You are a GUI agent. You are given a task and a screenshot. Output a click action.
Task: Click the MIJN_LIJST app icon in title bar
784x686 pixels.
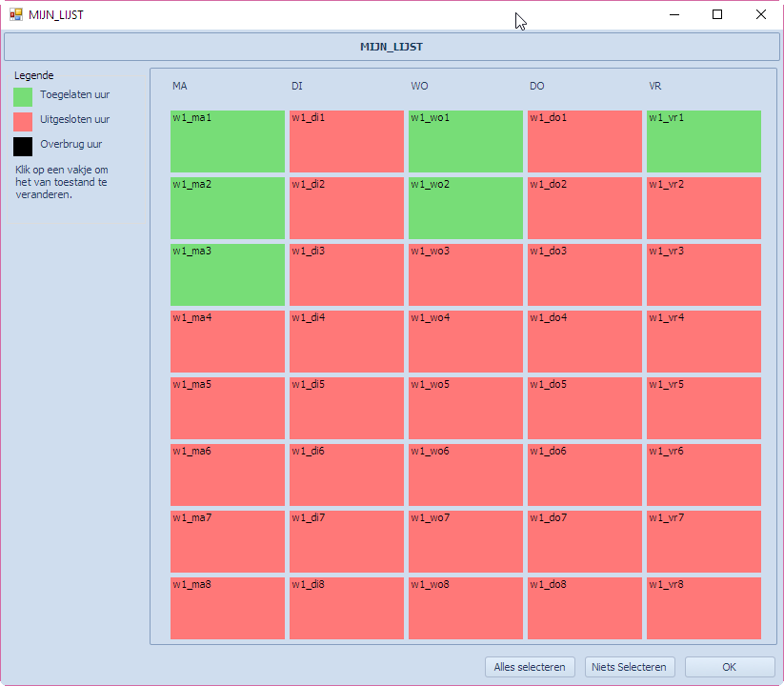coord(16,14)
